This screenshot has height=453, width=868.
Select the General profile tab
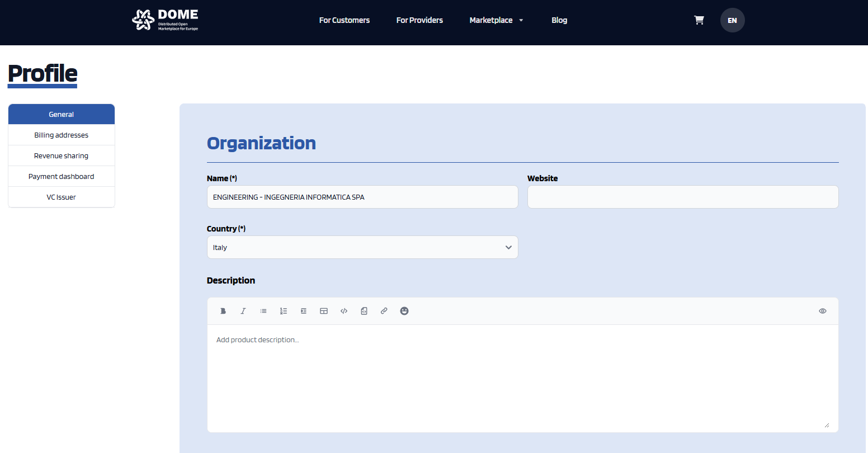coord(62,114)
